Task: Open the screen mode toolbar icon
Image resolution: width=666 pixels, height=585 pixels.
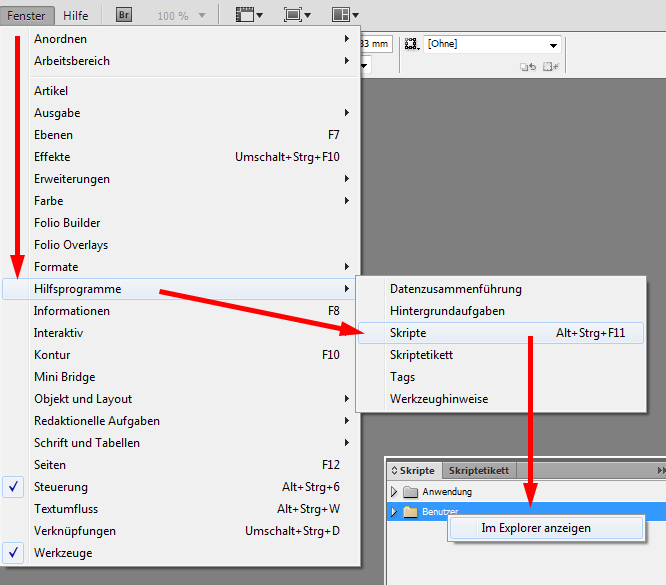Action: [297, 15]
